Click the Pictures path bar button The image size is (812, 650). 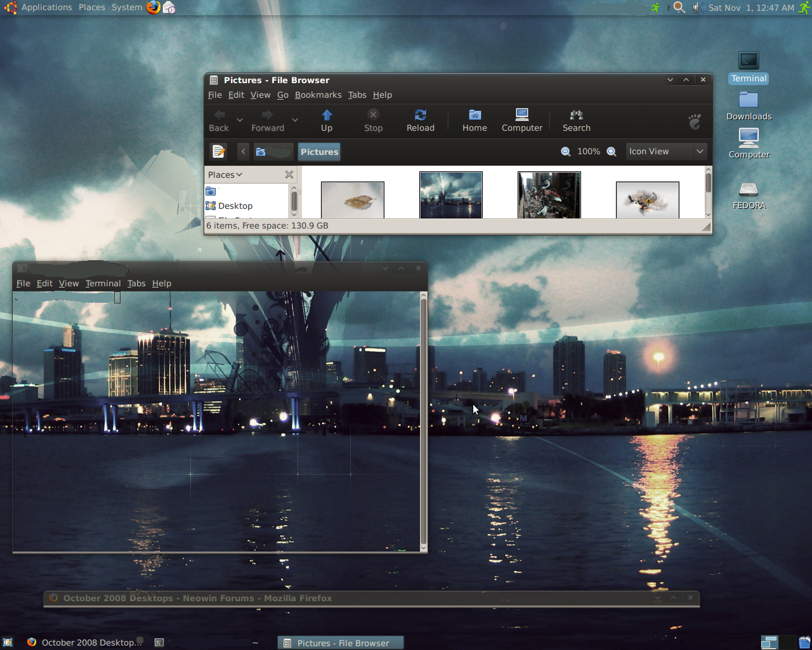point(319,152)
